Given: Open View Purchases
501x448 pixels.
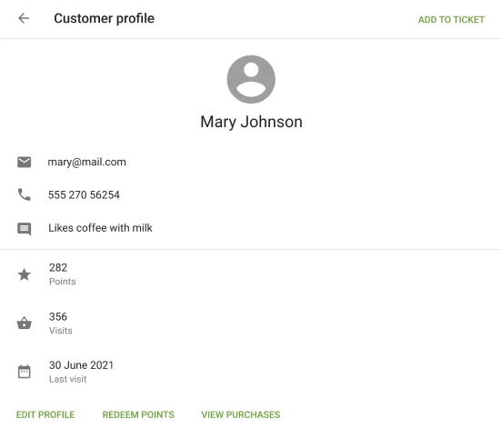Looking at the screenshot, I should (x=241, y=414).
